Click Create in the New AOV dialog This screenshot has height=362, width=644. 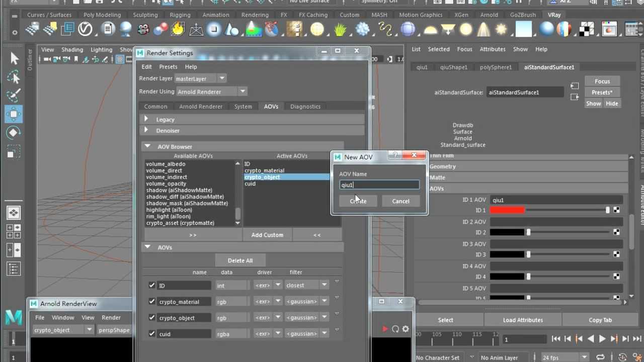358,201
